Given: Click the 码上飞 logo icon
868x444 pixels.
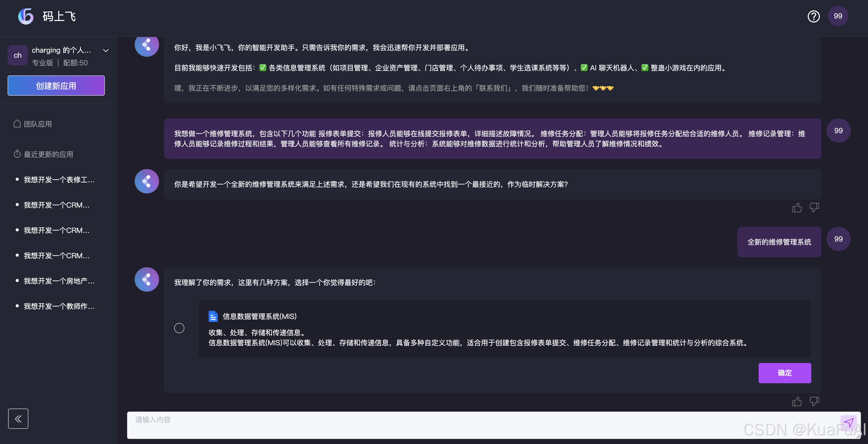Looking at the screenshot, I should [x=26, y=16].
